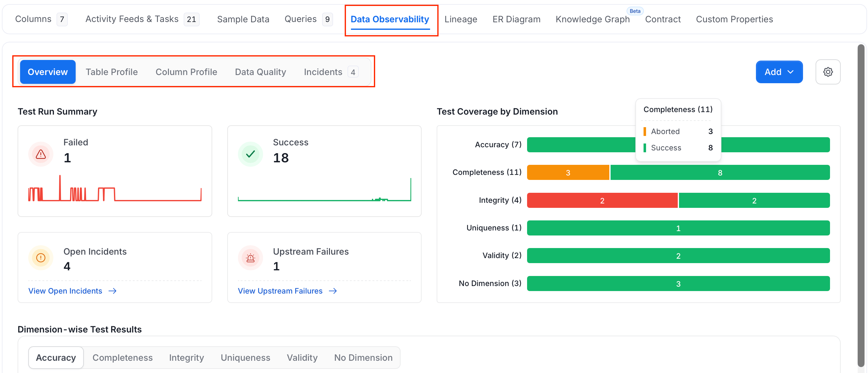
Task: Open the Add dropdown button
Action: coord(779,72)
